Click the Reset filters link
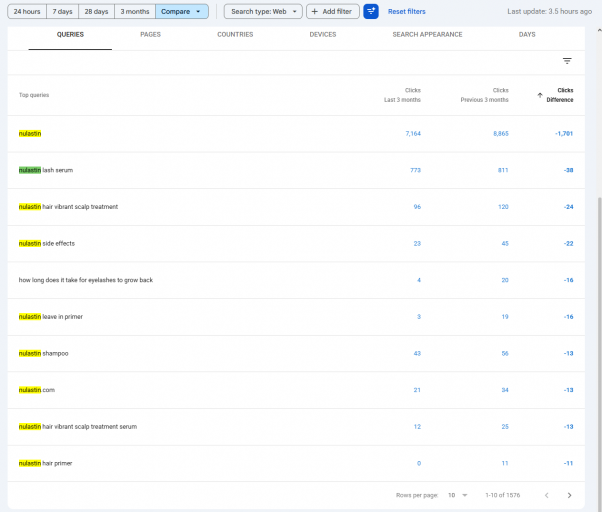Viewport: 602px width, 512px height. [407, 12]
